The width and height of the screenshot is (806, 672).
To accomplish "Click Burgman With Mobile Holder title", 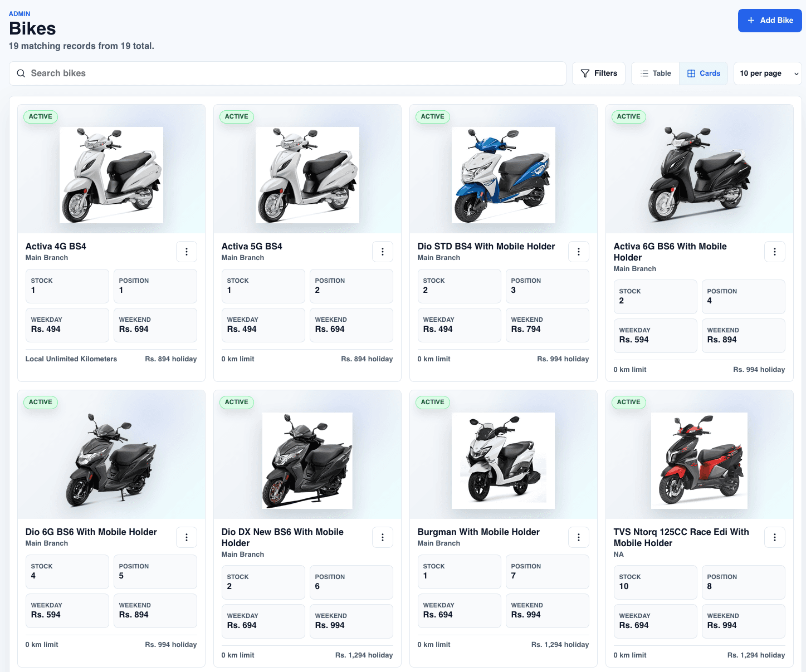I will (x=478, y=532).
